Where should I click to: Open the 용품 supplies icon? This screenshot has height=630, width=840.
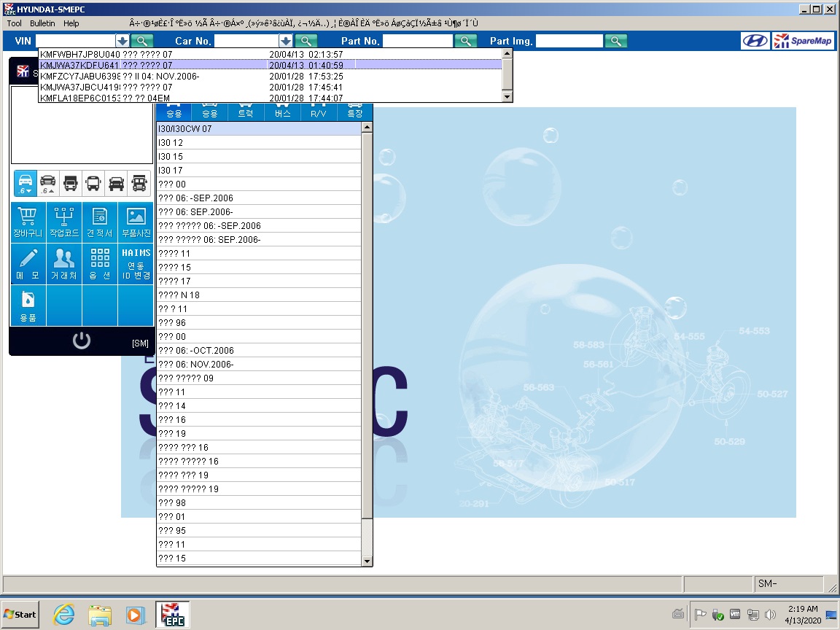pyautogui.click(x=28, y=306)
